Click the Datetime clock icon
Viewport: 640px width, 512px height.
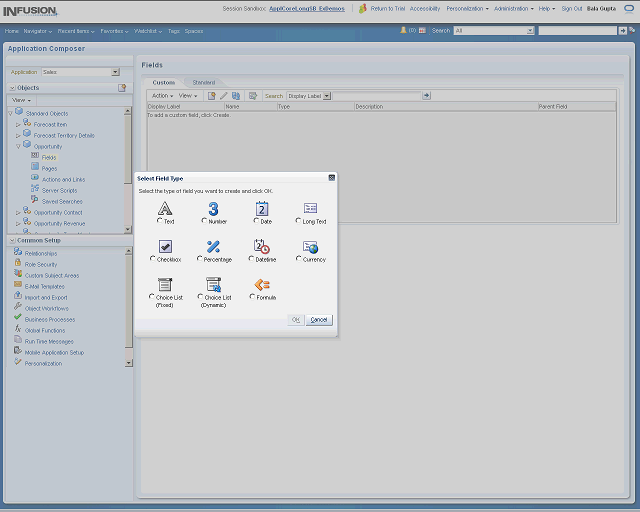262,246
